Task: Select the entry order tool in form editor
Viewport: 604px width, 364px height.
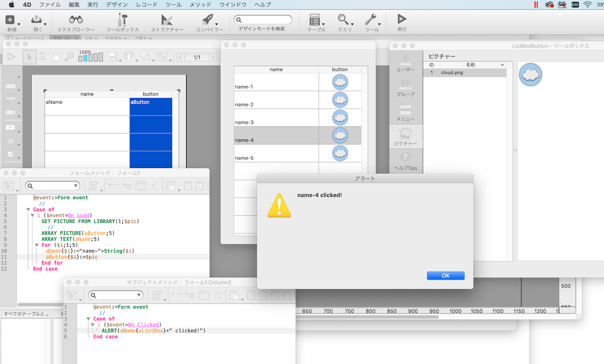Action: click(43, 57)
